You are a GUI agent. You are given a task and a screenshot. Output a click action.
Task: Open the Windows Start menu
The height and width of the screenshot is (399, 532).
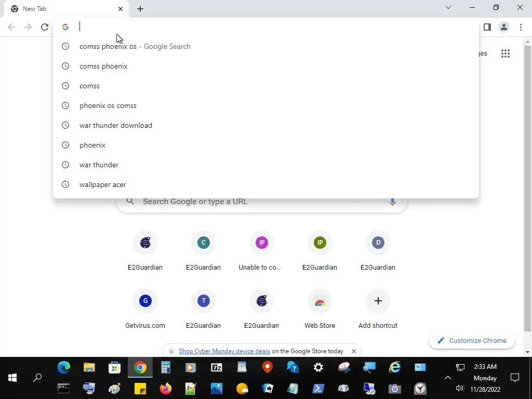(12, 378)
